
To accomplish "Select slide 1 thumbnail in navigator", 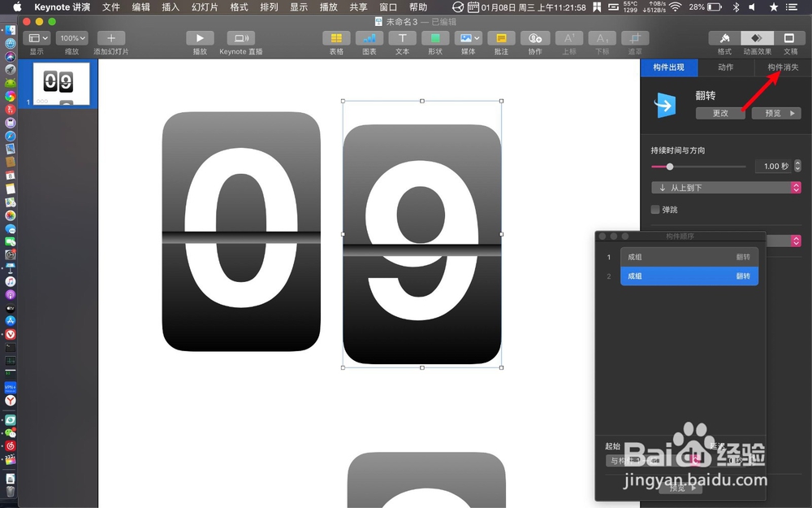I will (x=61, y=84).
